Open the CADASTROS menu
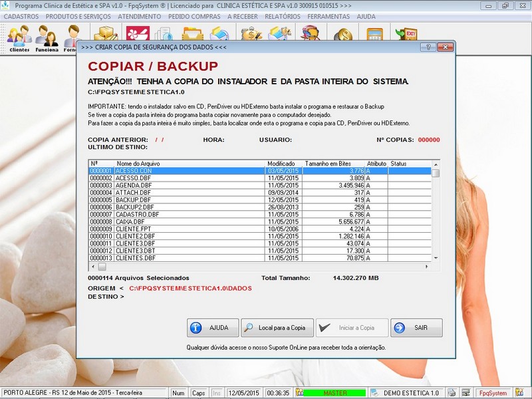Screen dimensions: 532x399 point(21,16)
